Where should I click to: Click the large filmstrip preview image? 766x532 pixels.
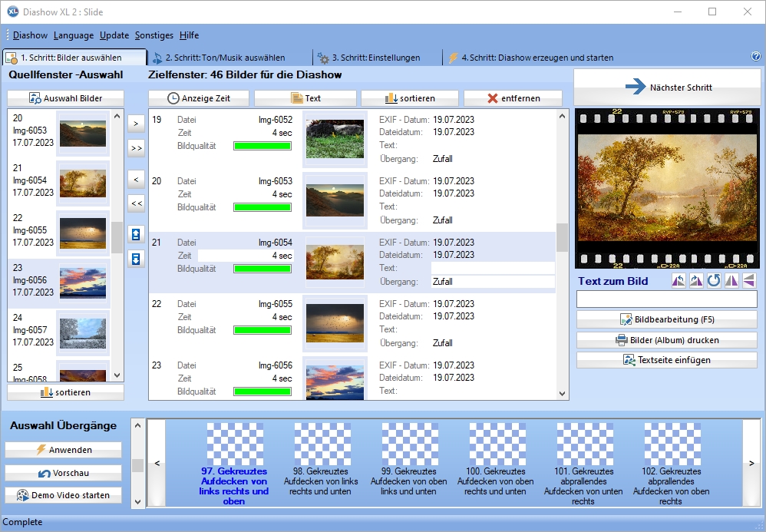[667, 189]
